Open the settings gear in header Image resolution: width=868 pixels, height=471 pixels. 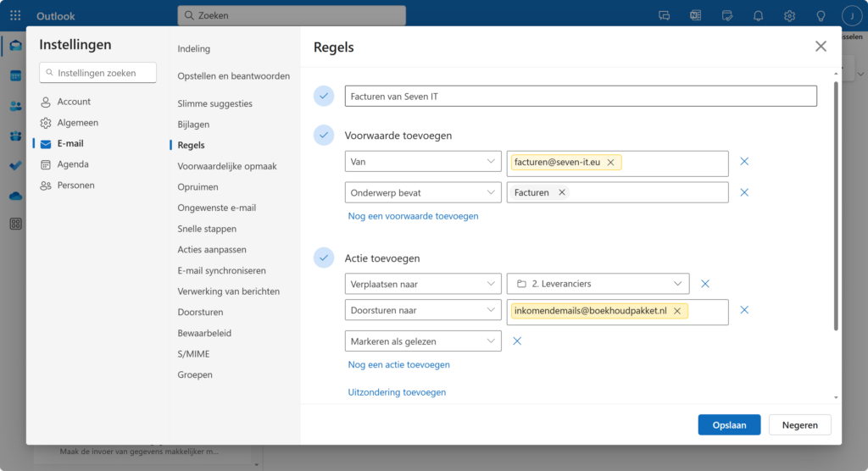coord(789,15)
